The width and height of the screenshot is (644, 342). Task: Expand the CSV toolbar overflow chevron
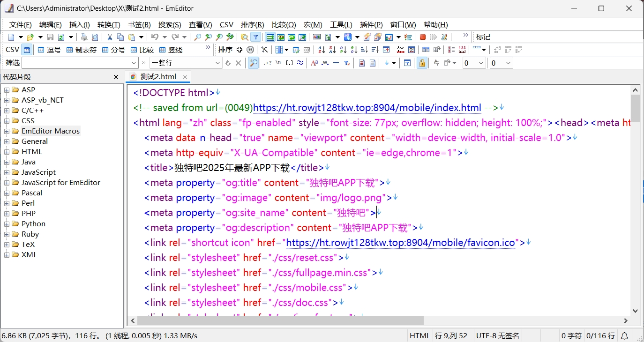[x=208, y=47]
